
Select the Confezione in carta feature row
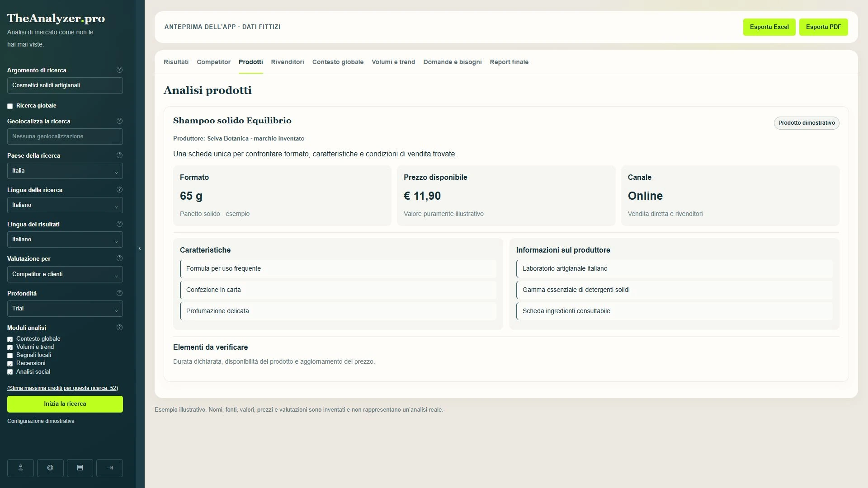click(x=338, y=290)
